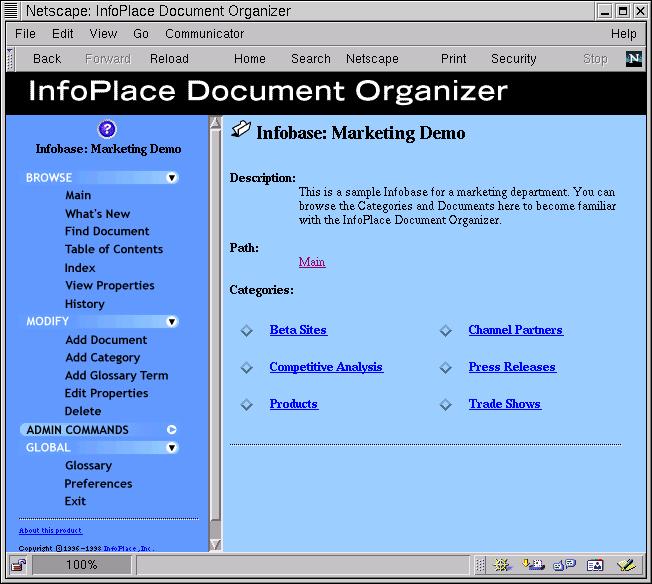Click the security padlock icon in status bar
The width and height of the screenshot is (652, 584).
(19, 565)
